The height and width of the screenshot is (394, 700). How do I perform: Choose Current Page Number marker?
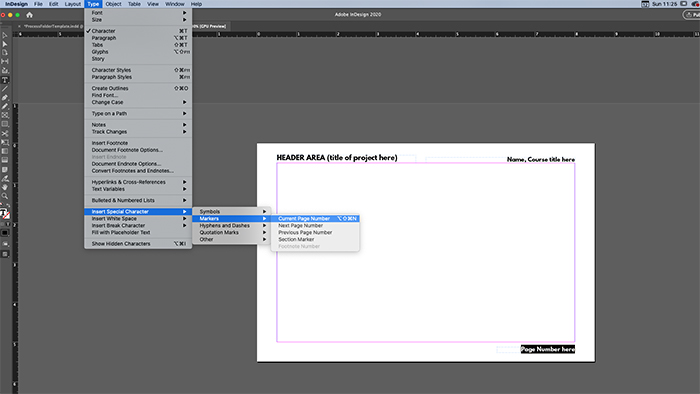pos(315,219)
